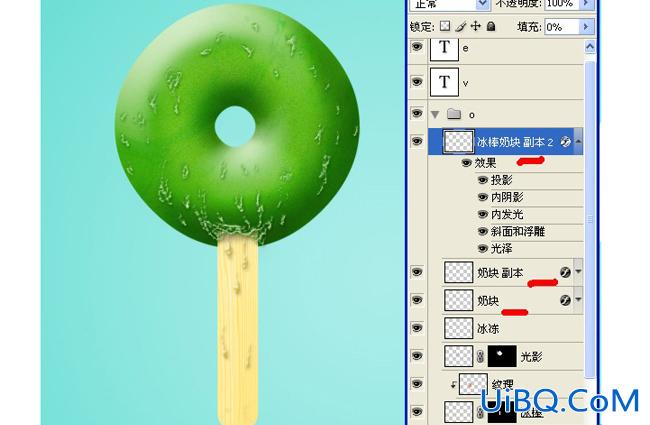Hide the layer group o
650x425 pixels.
[x=417, y=113]
